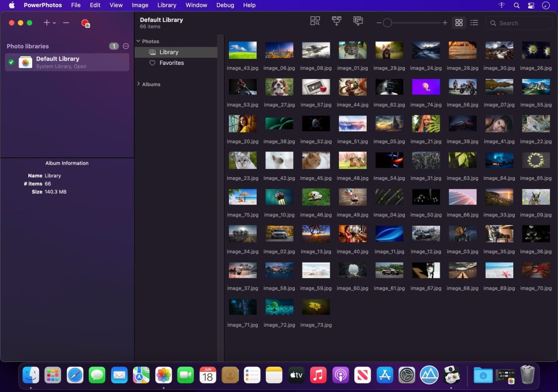Switch to list view
The height and width of the screenshot is (392, 558).
pyautogui.click(x=474, y=23)
